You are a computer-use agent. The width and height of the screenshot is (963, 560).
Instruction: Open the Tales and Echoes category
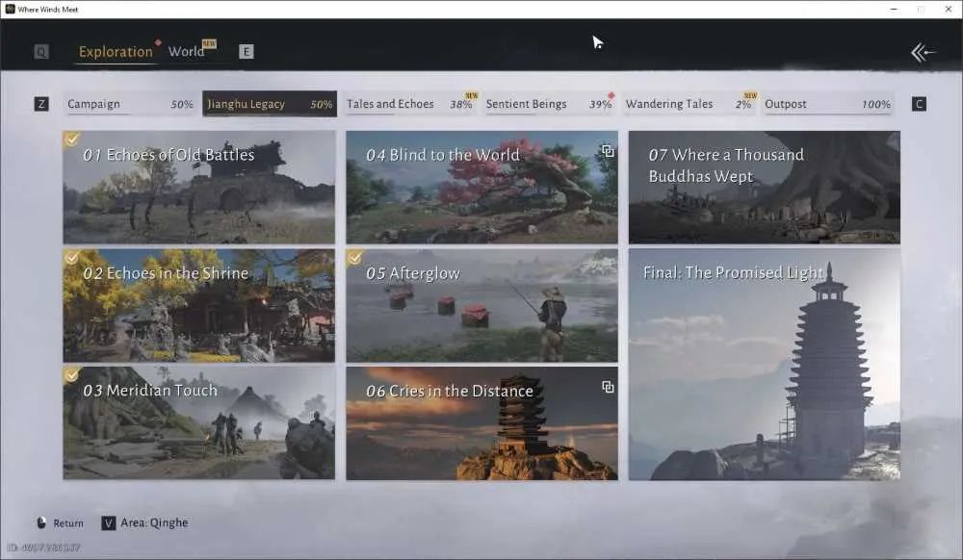409,104
